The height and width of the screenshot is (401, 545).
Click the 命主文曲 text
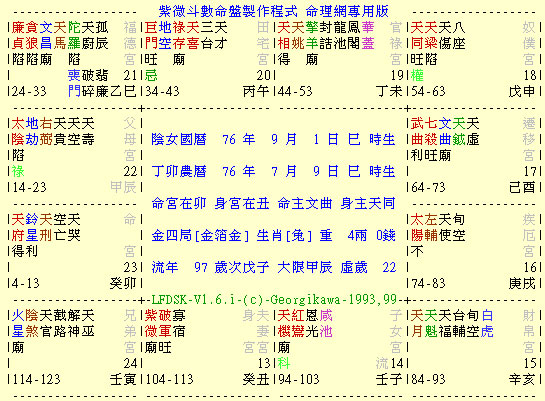pos(305,203)
